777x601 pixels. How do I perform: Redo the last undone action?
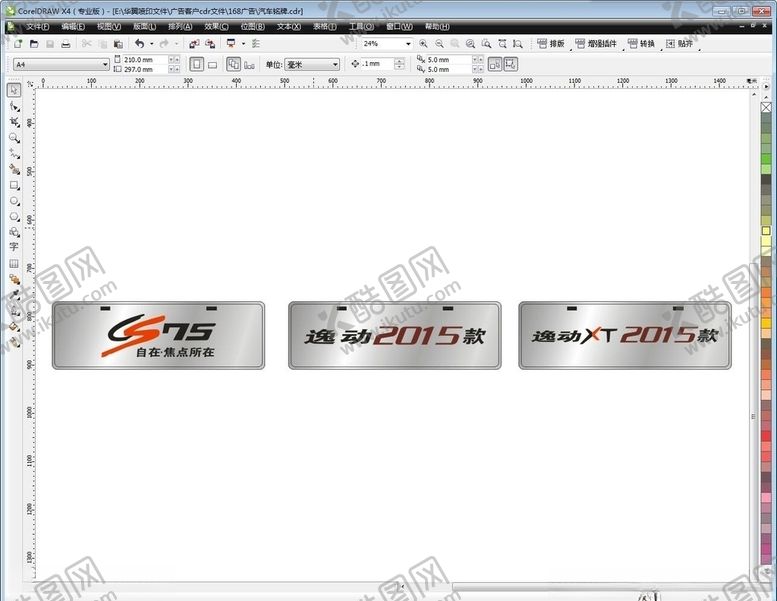164,44
